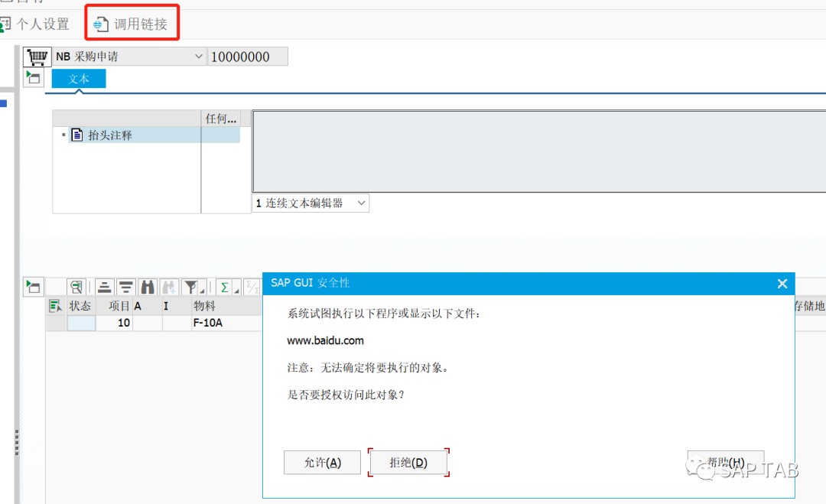The image size is (826, 504).
Task: Sort items in ascending order
Action: click(x=104, y=287)
